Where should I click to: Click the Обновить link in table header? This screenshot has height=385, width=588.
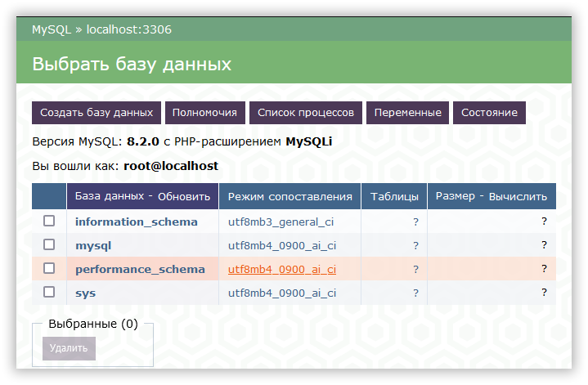184,196
